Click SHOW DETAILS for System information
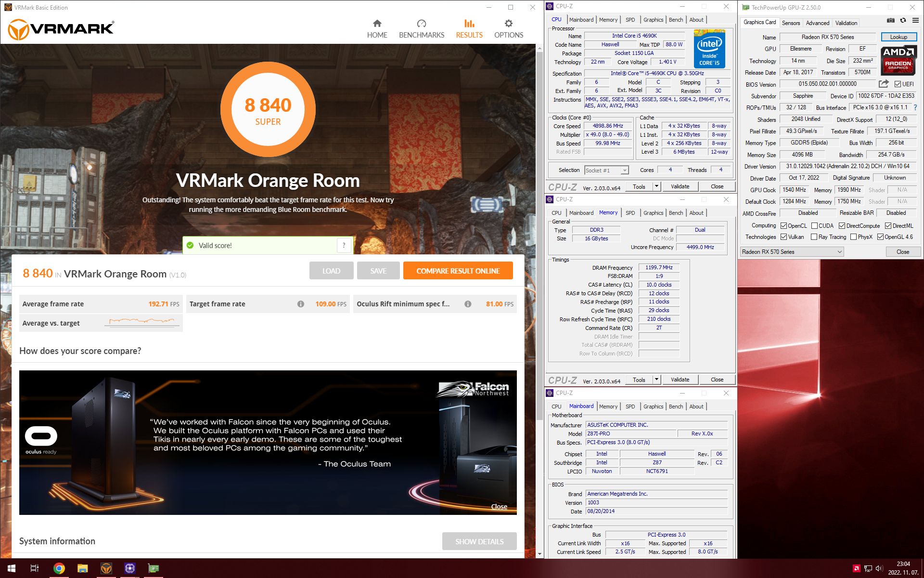This screenshot has height=578, width=924. pos(479,541)
